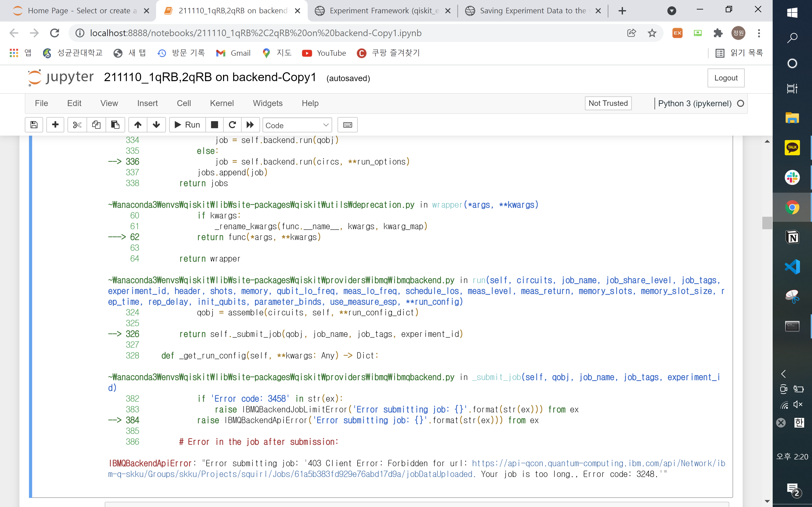
Task: Restart the kernel with the refresh icon
Action: point(233,125)
